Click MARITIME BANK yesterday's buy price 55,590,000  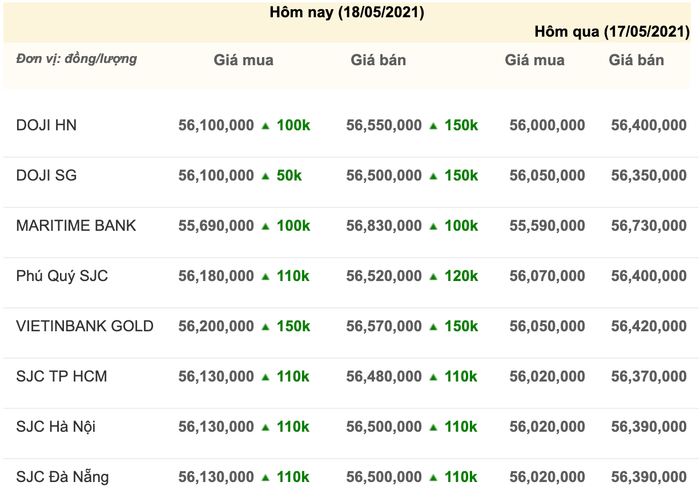coord(547,226)
